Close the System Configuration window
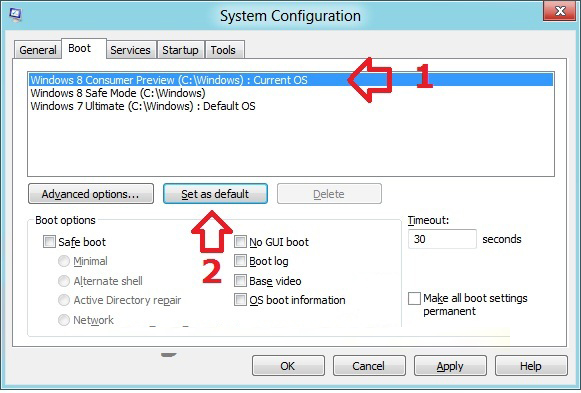 [x=560, y=11]
